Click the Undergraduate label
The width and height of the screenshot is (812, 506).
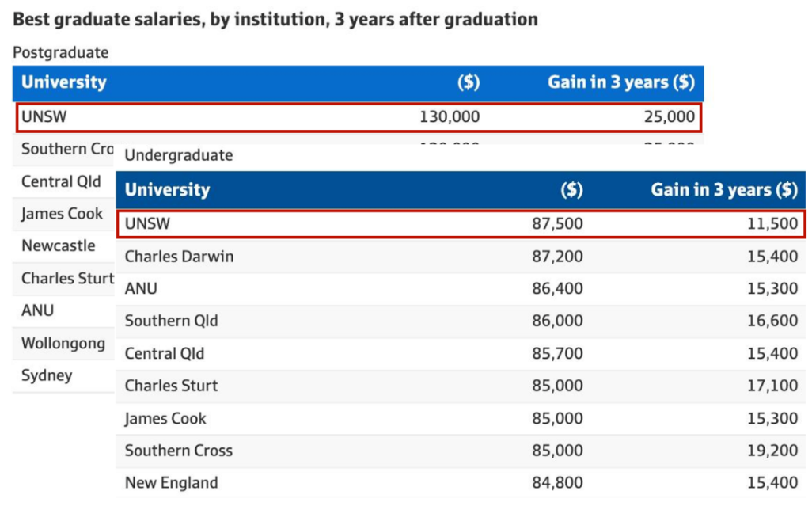pos(179,155)
